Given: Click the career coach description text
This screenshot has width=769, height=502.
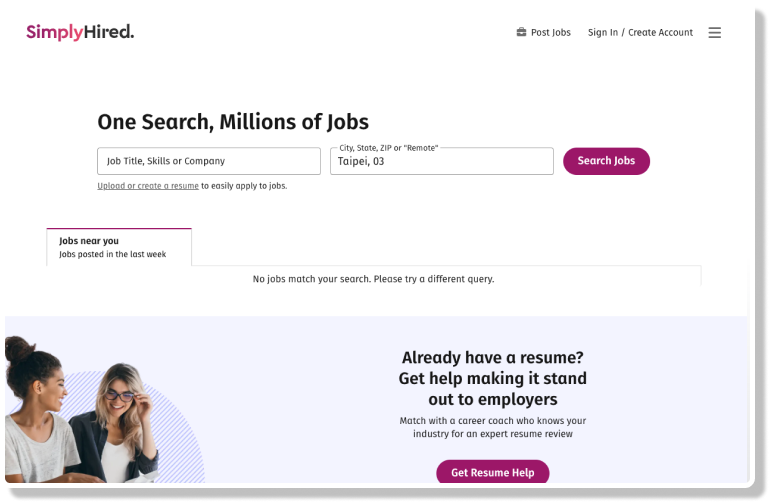Looking at the screenshot, I should (x=492, y=427).
